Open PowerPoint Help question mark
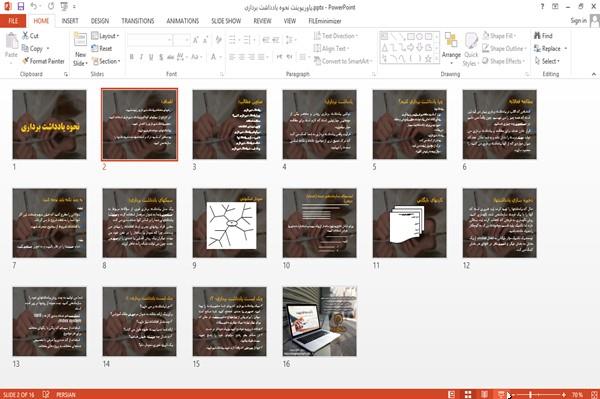Screen dimensions: 600x399 click(x=542, y=7)
